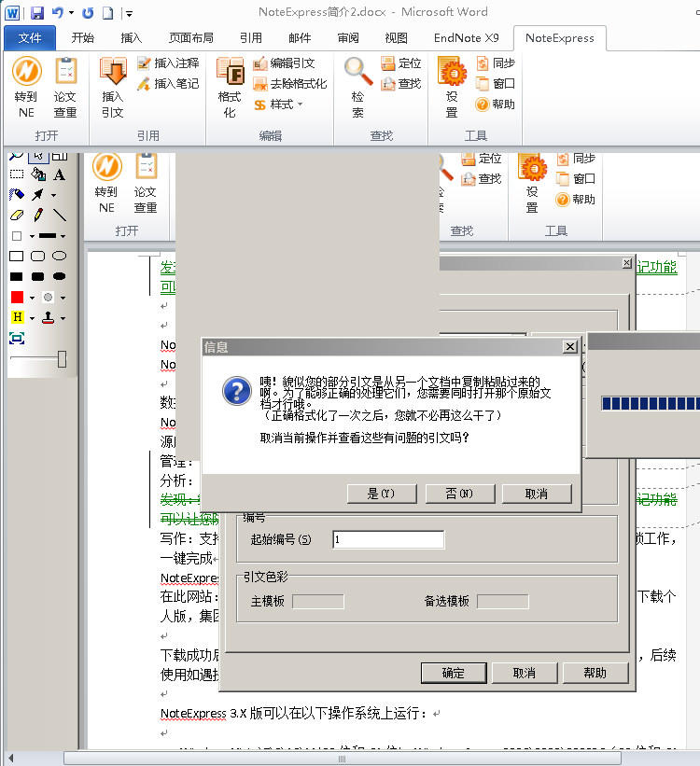700x766 pixels.
Task: Click the Redo icon in the quick access toolbar
Action: (x=88, y=13)
